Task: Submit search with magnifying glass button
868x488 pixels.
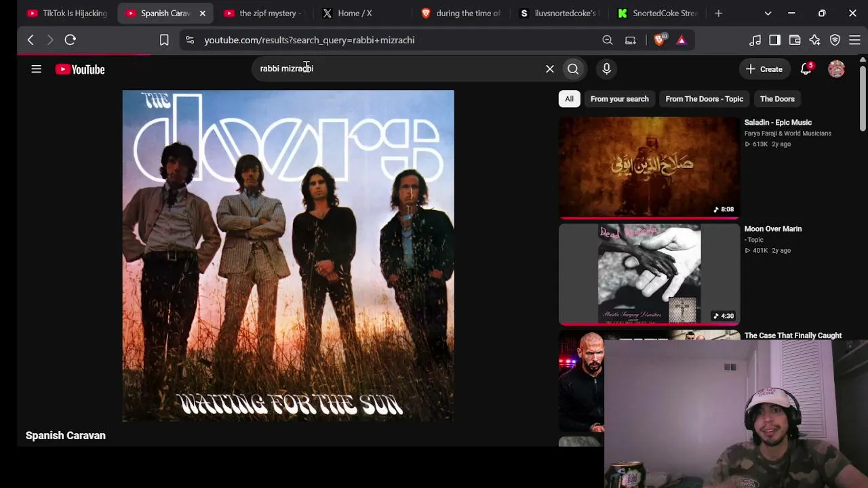Action: (x=573, y=68)
